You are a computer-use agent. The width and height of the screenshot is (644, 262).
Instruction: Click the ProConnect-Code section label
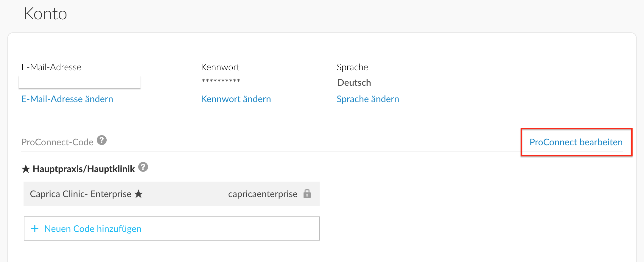point(57,142)
